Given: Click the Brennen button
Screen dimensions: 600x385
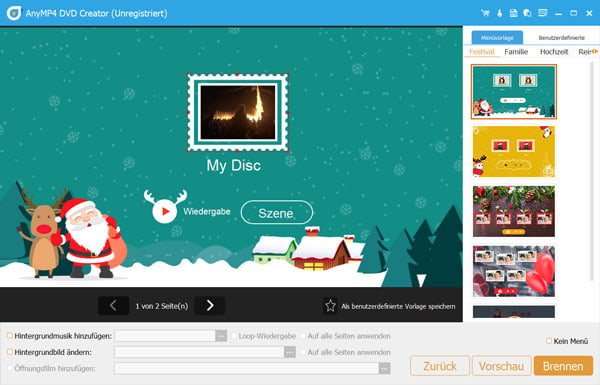Looking at the screenshot, I should tap(563, 366).
